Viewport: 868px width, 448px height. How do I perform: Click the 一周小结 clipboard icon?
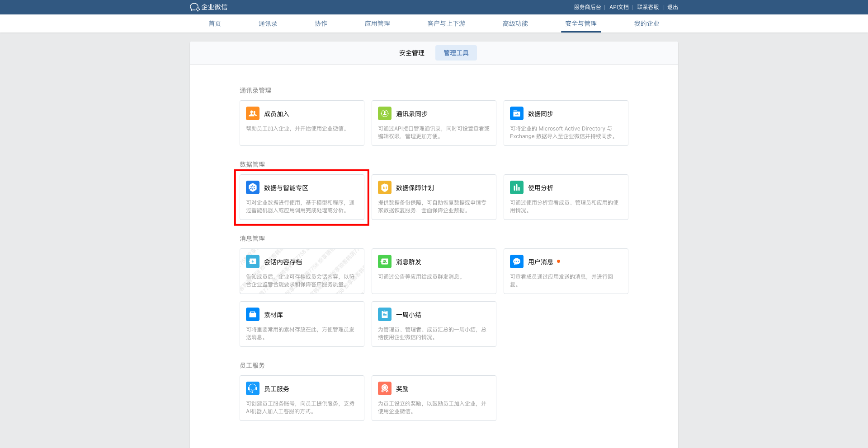[384, 314]
